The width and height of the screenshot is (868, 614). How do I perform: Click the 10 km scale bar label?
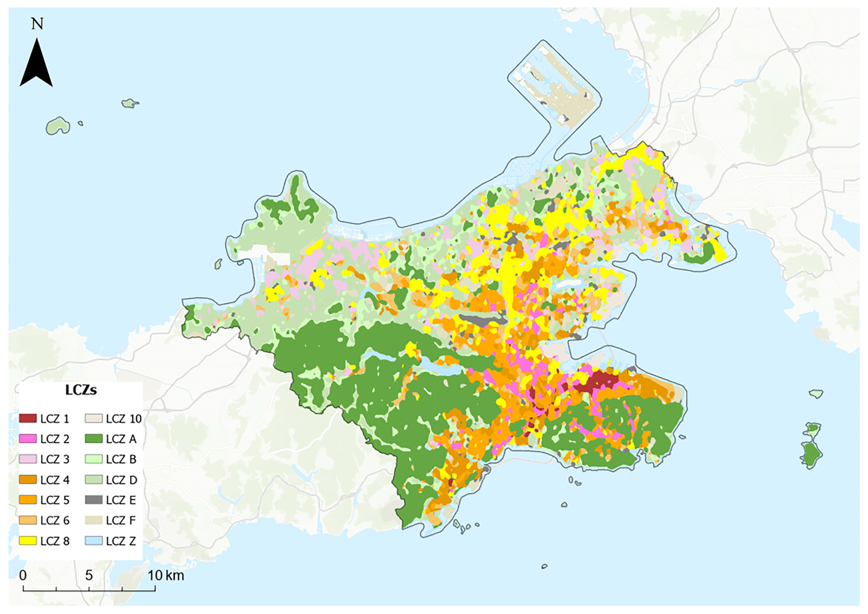click(x=166, y=575)
